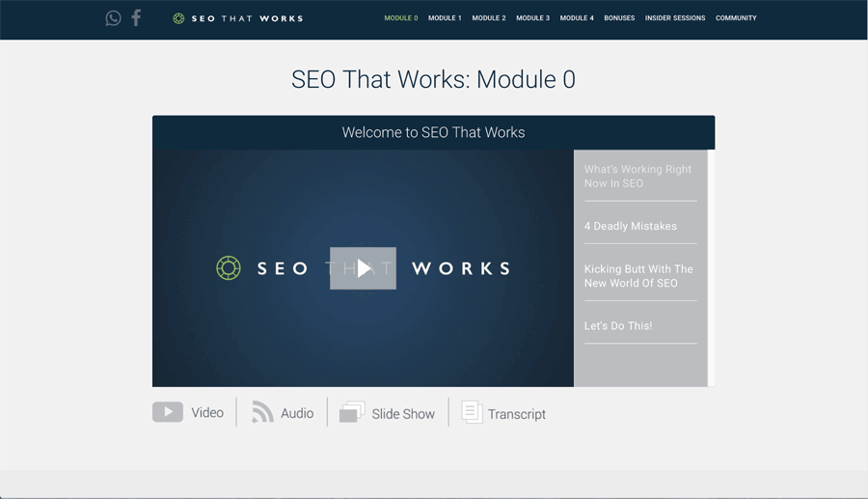The image size is (868, 499).
Task: Navigate to Module 4
Action: coord(577,18)
